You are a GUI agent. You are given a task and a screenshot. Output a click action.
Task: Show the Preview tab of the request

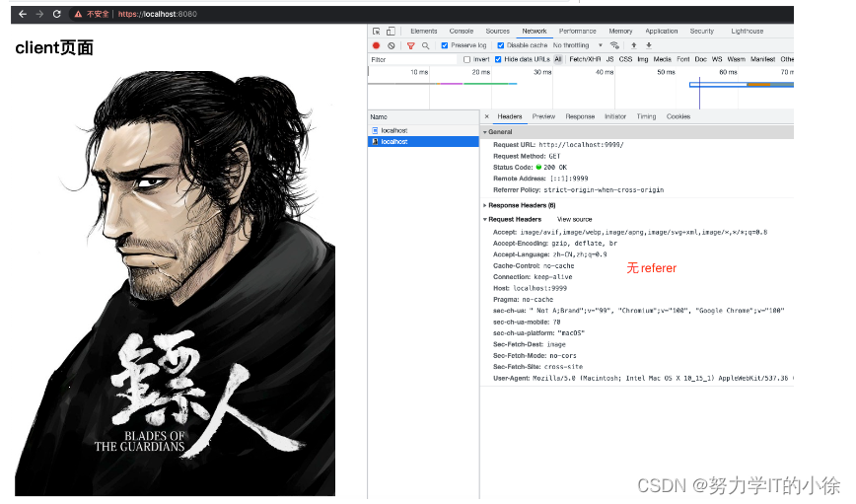[543, 116]
